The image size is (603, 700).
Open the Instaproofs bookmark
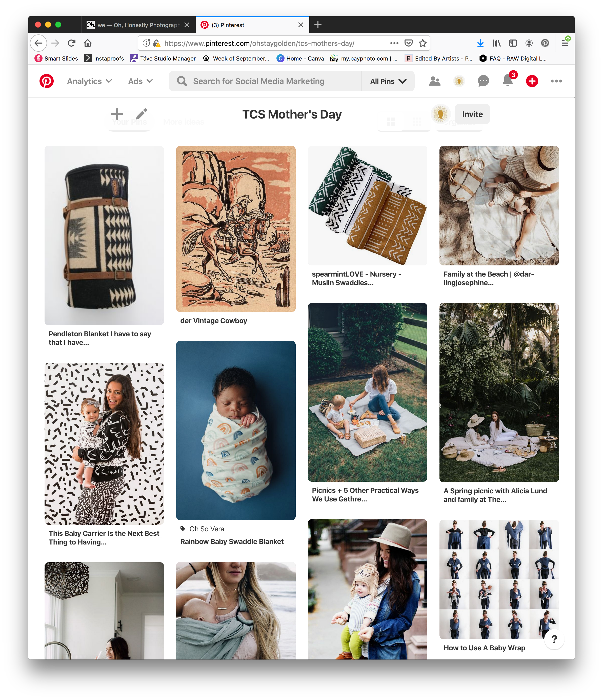(x=104, y=59)
